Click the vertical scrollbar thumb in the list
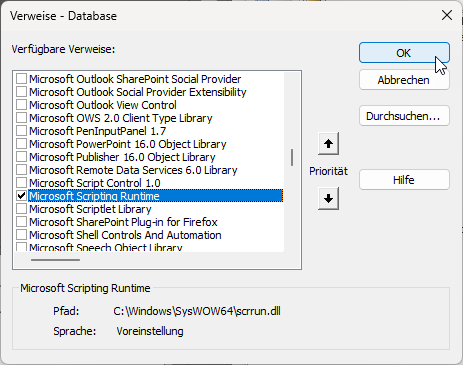 (x=292, y=157)
